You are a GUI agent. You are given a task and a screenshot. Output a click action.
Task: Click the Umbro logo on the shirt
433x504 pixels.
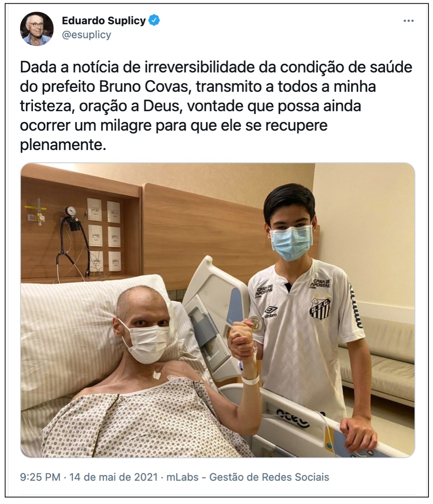pyautogui.click(x=270, y=311)
